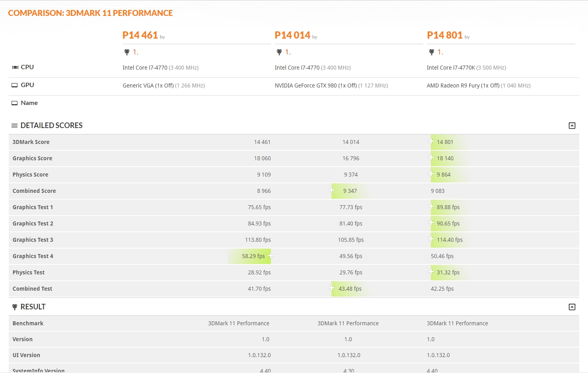Click the CPU chip icon
The height and width of the screenshot is (373, 588).
tap(15, 67)
